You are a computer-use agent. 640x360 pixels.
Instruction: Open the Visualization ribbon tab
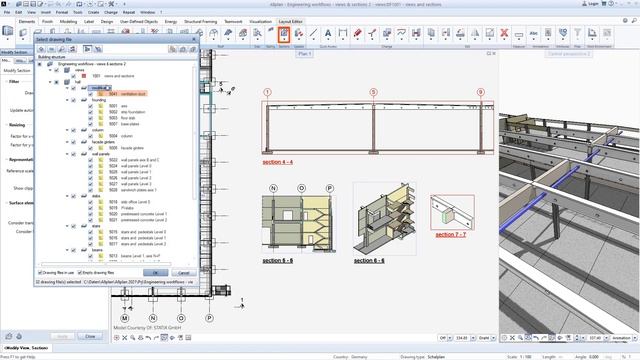pos(260,22)
